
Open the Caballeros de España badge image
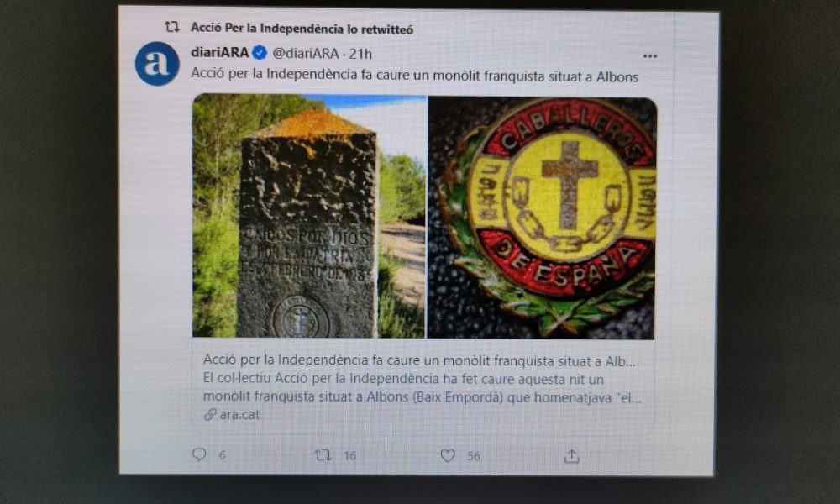coord(542,218)
